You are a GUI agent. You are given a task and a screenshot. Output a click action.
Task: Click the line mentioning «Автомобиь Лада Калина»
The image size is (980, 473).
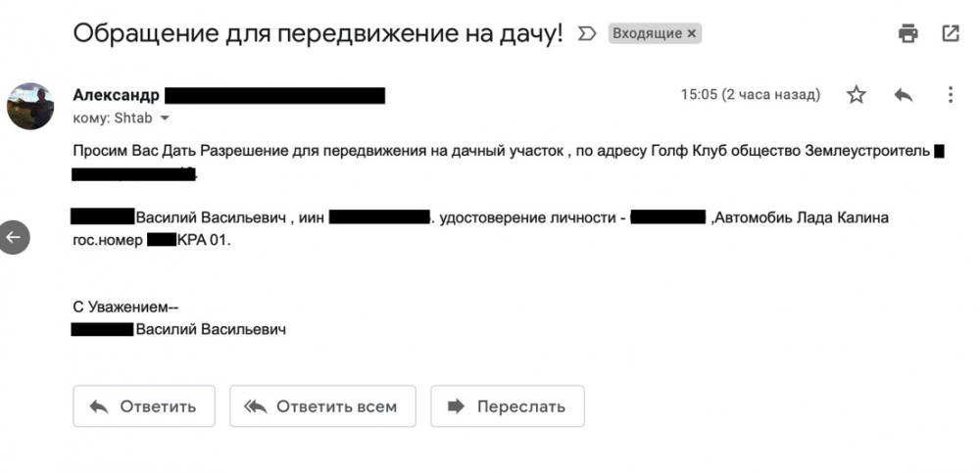coord(799,217)
